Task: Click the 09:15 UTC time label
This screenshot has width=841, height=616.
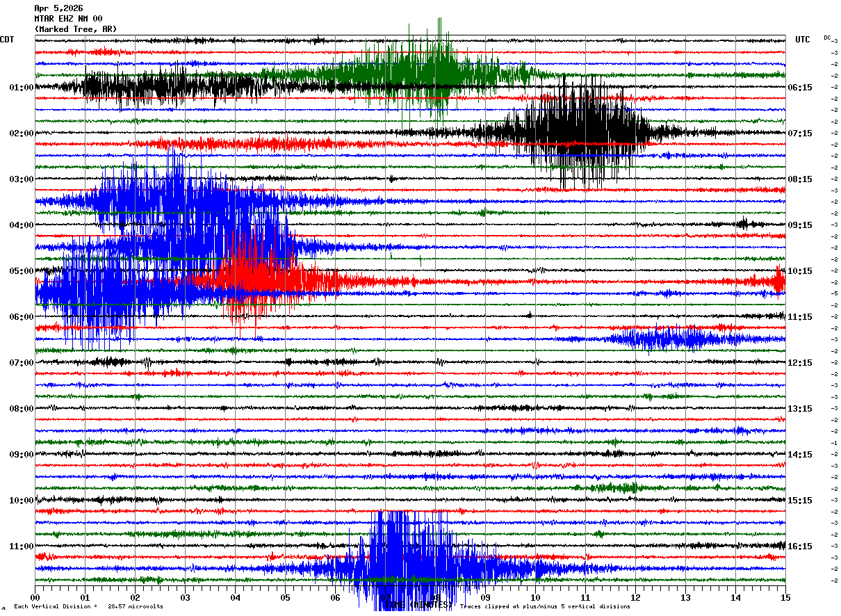Action: tap(800, 225)
